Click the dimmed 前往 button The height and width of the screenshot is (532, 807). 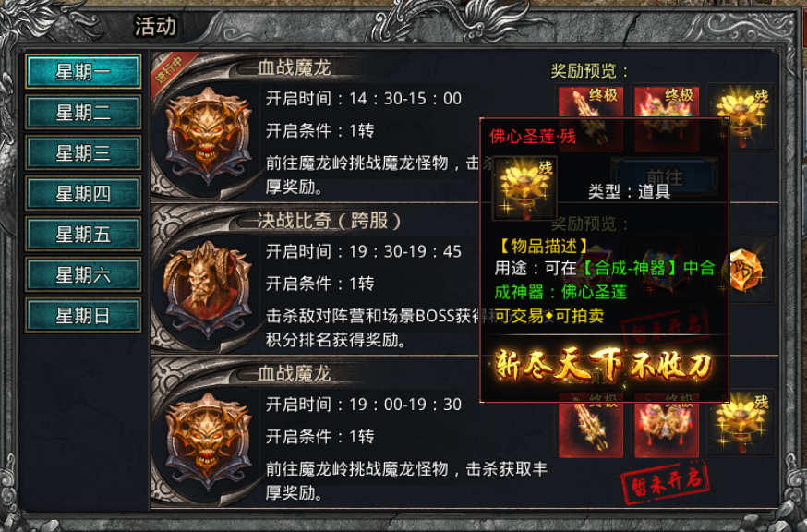coord(665,176)
